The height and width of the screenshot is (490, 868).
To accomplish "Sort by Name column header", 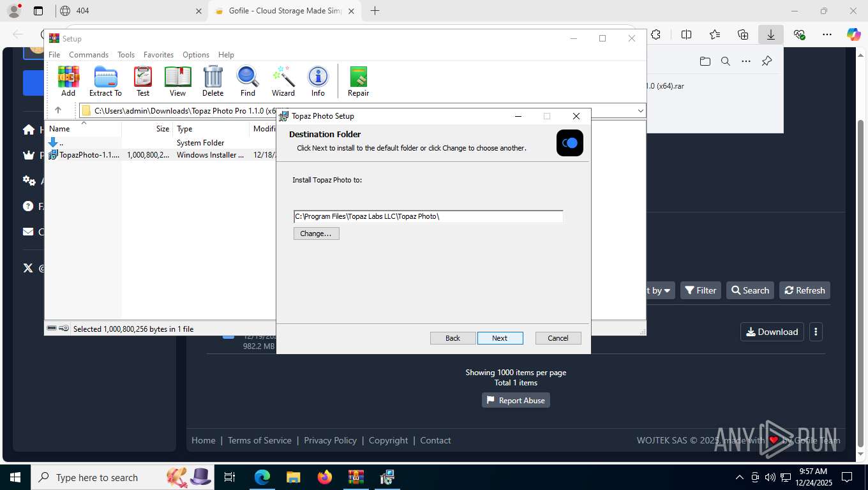I will tap(83, 128).
